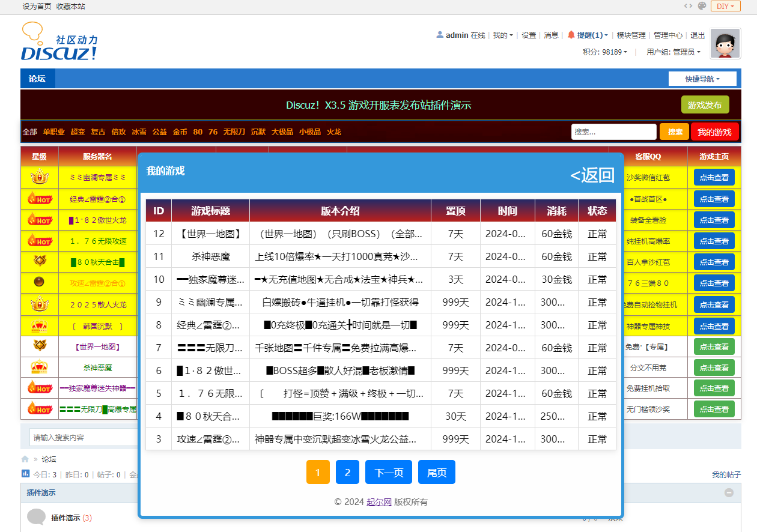Click the crown icon beside 杀神恶魔 server row

coord(40,367)
